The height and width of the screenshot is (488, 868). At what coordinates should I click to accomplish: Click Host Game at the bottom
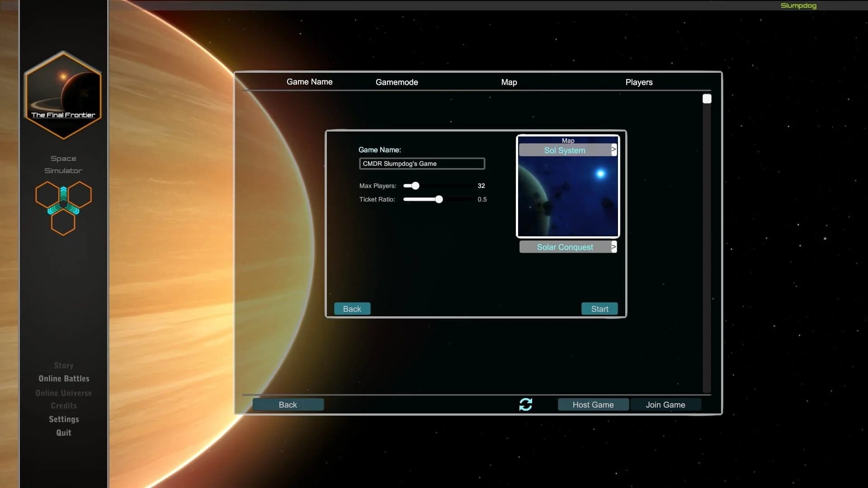pos(593,404)
